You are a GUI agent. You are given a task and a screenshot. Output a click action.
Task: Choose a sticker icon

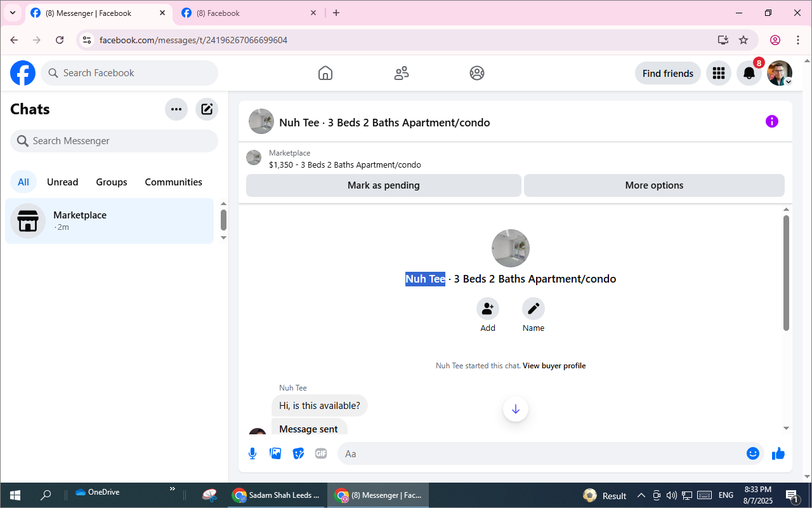click(298, 453)
